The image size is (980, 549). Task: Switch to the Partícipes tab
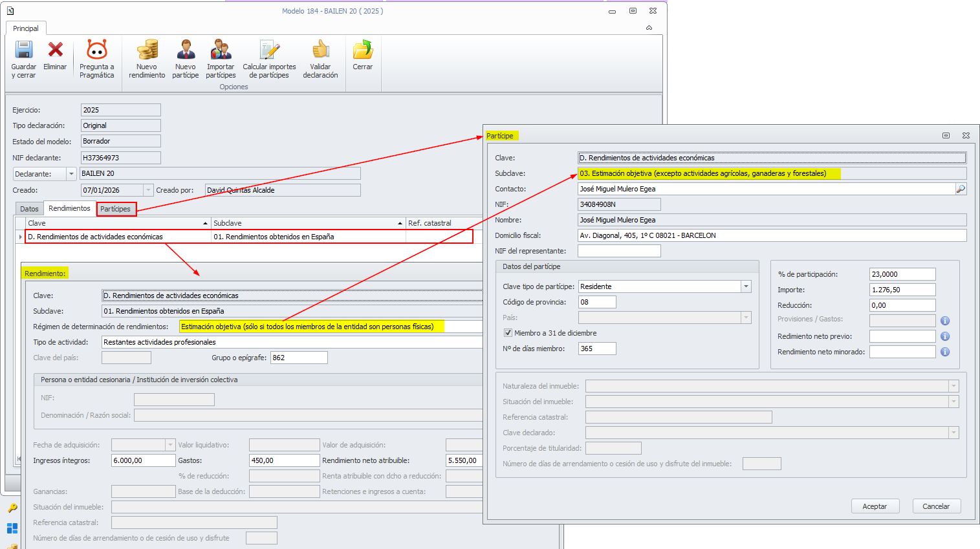116,209
